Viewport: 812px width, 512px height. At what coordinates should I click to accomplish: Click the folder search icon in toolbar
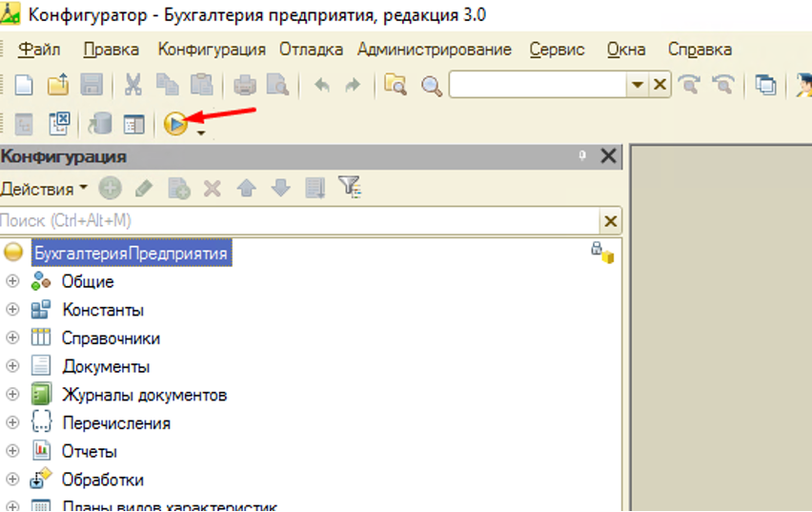pyautogui.click(x=396, y=85)
